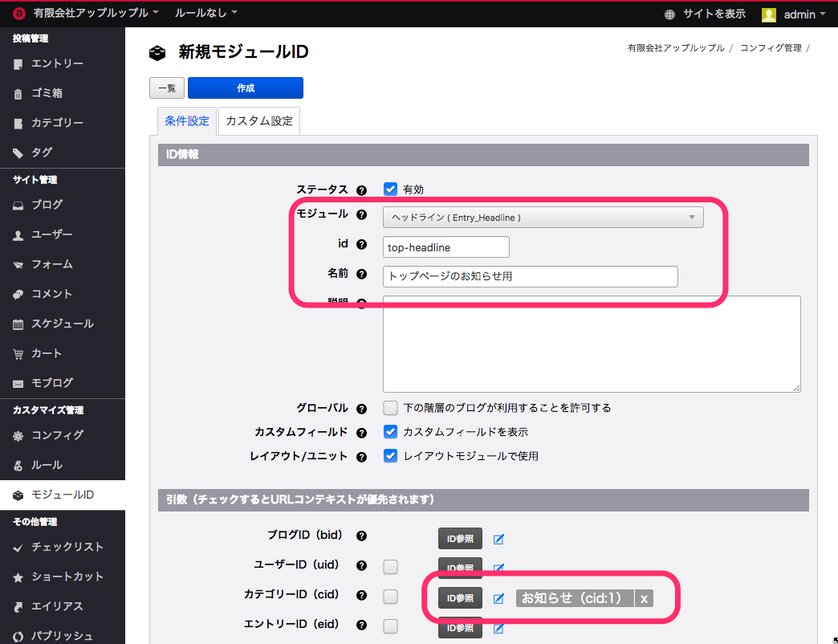838x644 pixels.
Task: Click the ID参照 button for カテゴリーID
Action: (460, 598)
